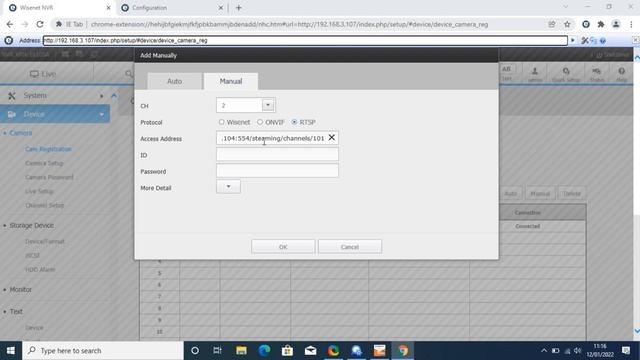Screen dimensions: 640x360
Task: Click the Password input field
Action: coord(277,171)
